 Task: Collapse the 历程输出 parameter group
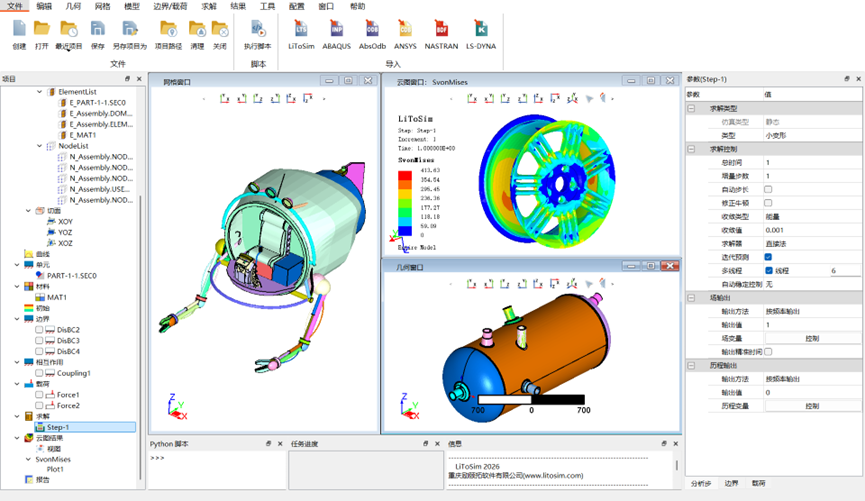691,365
